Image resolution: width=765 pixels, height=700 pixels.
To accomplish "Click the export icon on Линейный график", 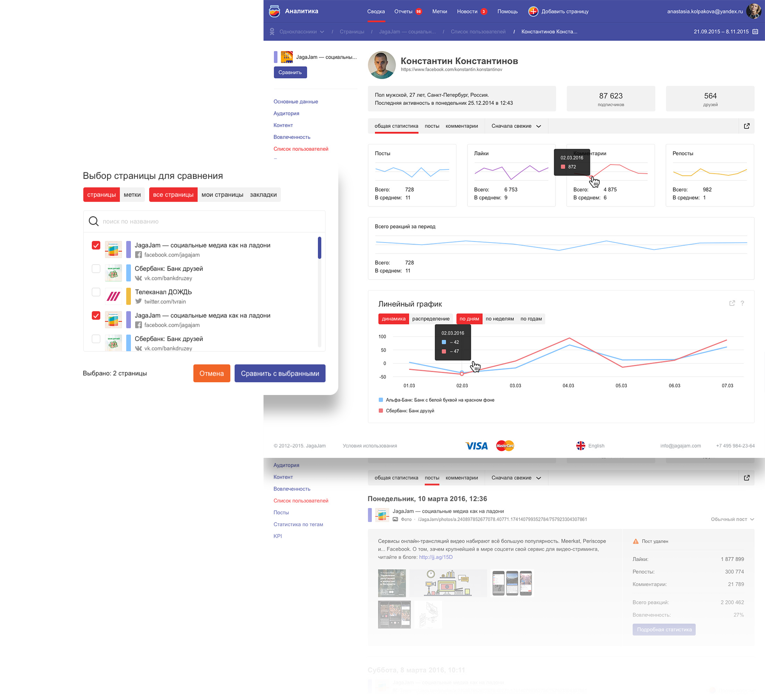I will click(732, 303).
